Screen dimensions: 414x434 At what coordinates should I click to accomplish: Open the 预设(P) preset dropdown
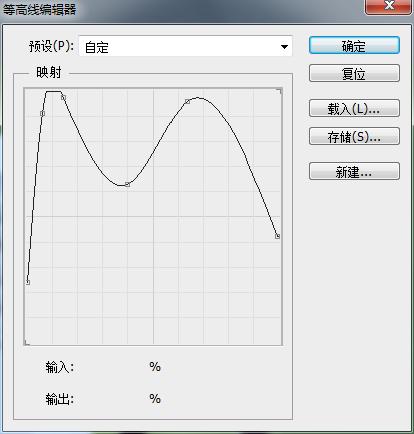tap(185, 46)
